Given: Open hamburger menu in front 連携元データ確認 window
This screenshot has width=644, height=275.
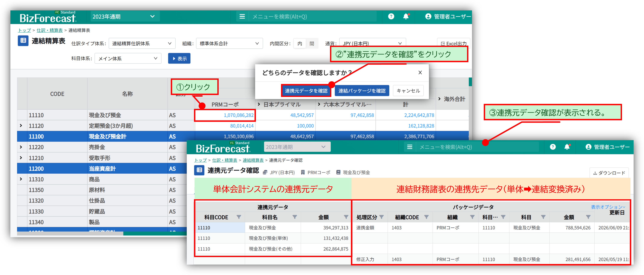Looking at the screenshot, I should pos(410,147).
